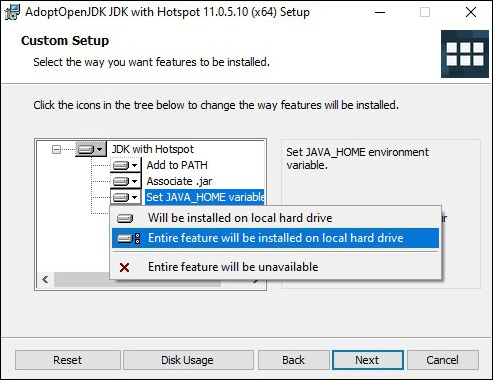
Task: Select Add to PATH tree item
Action: point(177,165)
